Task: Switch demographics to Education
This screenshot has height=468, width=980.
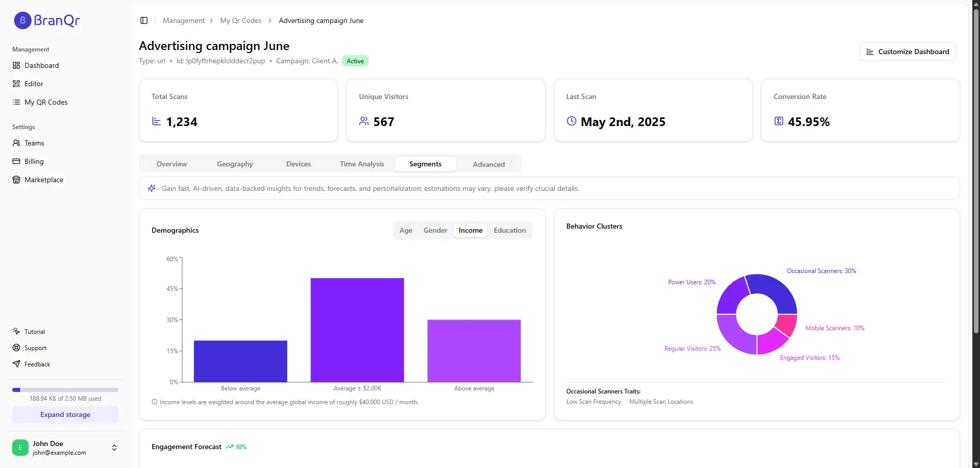Action: [x=509, y=230]
